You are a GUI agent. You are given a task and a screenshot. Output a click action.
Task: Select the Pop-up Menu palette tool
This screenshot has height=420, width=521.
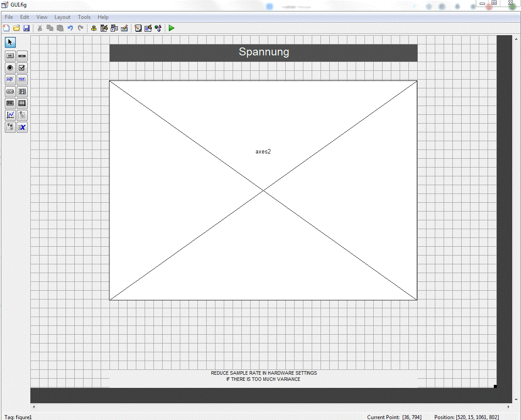pyautogui.click(x=10, y=91)
